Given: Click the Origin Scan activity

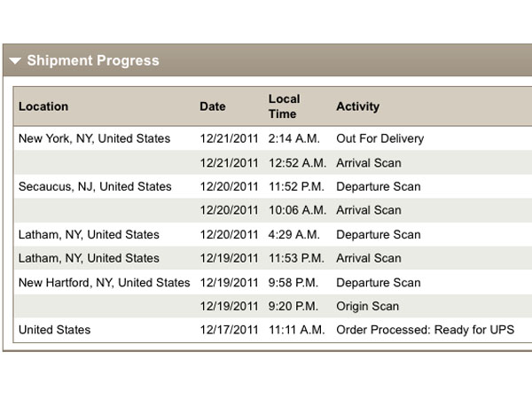Looking at the screenshot, I should point(367,307).
